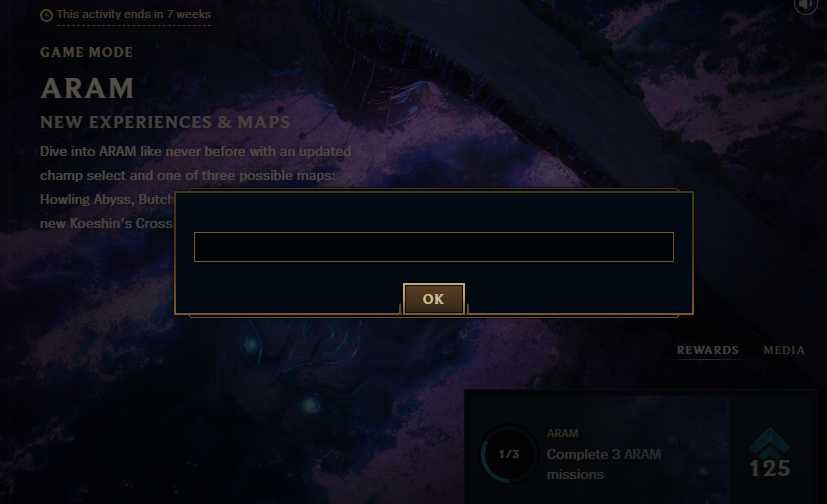Viewport: 827px width, 504px height.
Task: Select the GAME MODE heading
Action: point(86,52)
